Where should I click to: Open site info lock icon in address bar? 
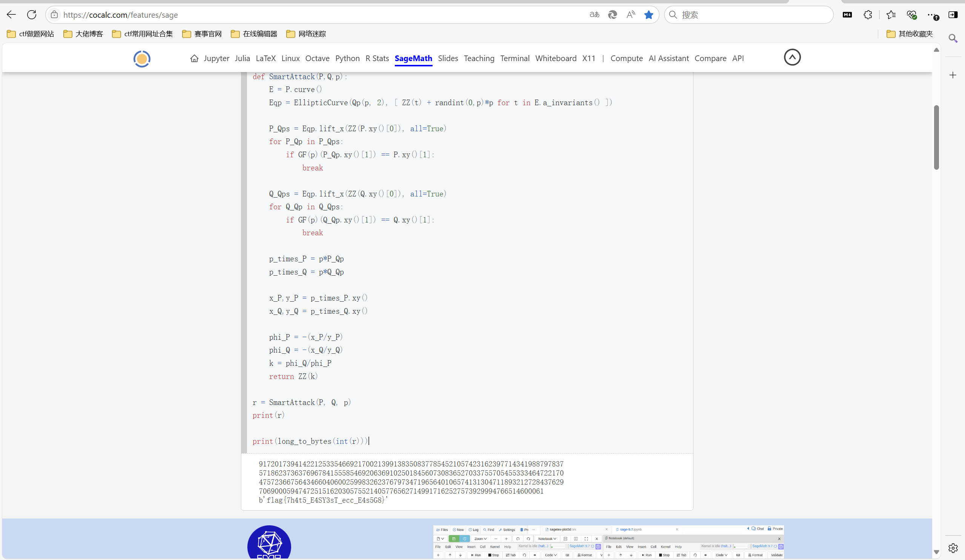pos(54,15)
